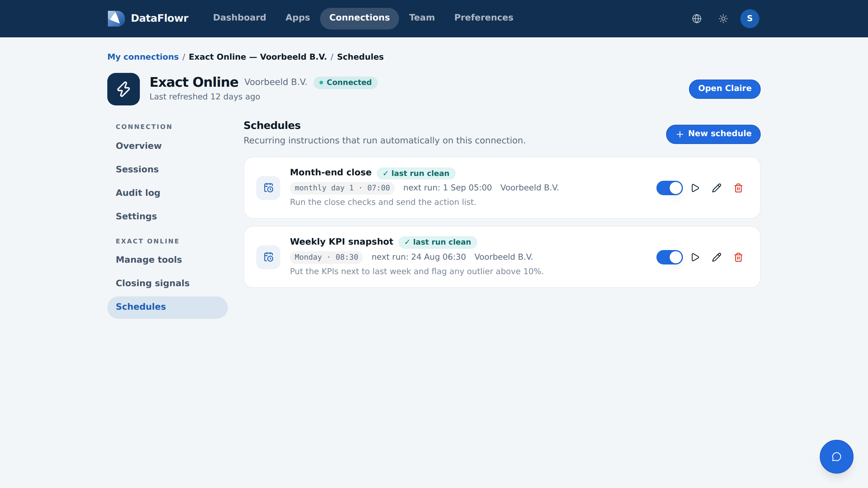The width and height of the screenshot is (868, 488).
Task: Click next run: 1 Sep 05:00 text
Action: [448, 188]
